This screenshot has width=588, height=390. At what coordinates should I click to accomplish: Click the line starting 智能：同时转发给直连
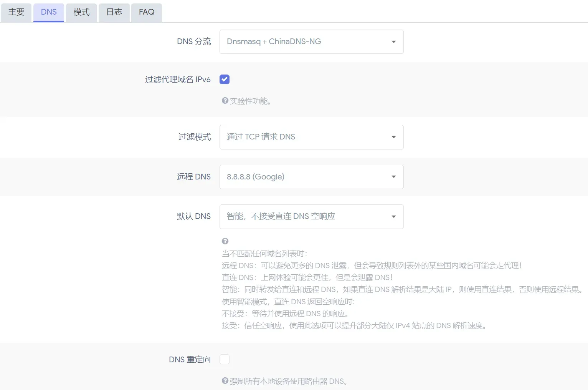(x=403, y=289)
